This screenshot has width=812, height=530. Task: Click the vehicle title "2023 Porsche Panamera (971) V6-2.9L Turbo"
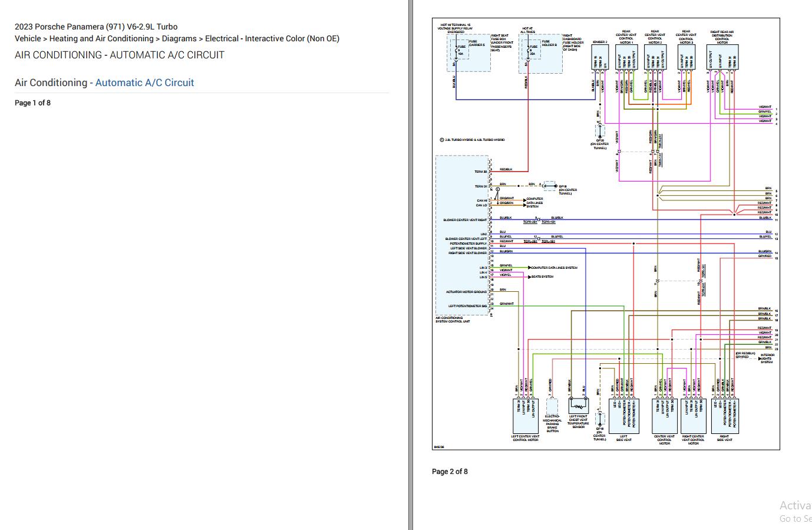[x=96, y=27]
